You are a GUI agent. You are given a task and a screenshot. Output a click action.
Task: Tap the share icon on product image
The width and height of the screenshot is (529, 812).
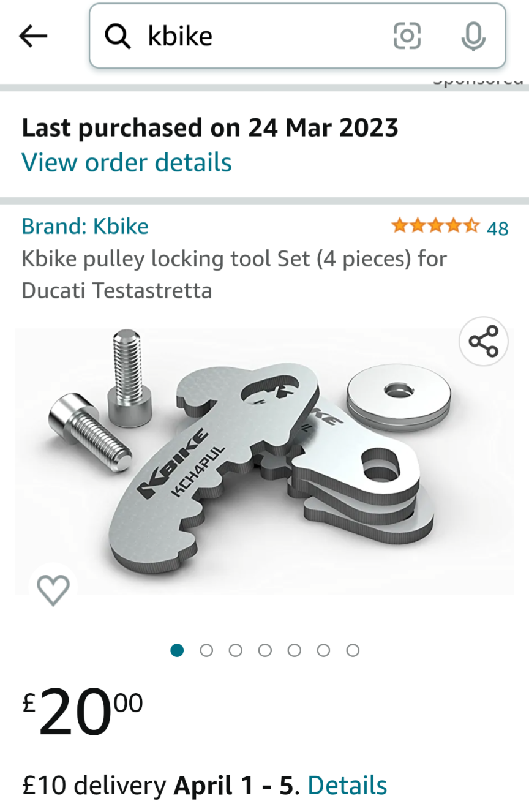(483, 341)
